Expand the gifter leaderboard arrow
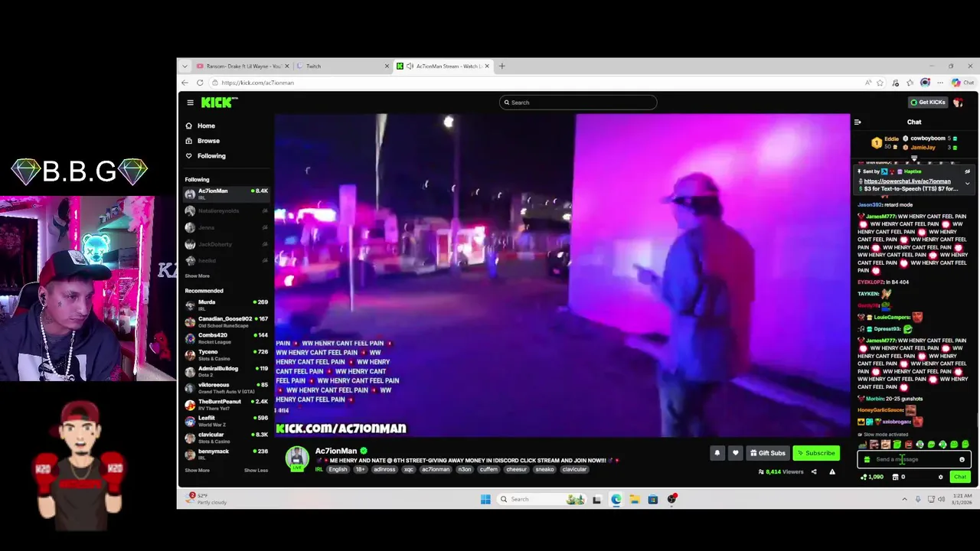The image size is (980, 551). click(x=913, y=158)
